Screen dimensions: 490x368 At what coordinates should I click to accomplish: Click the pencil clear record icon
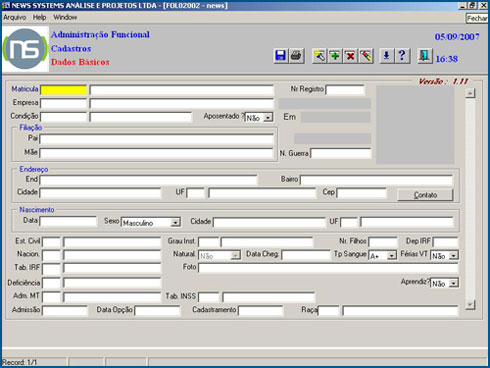(x=366, y=55)
